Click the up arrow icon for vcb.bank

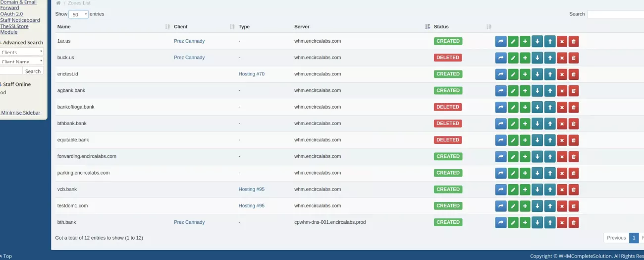(x=549, y=190)
